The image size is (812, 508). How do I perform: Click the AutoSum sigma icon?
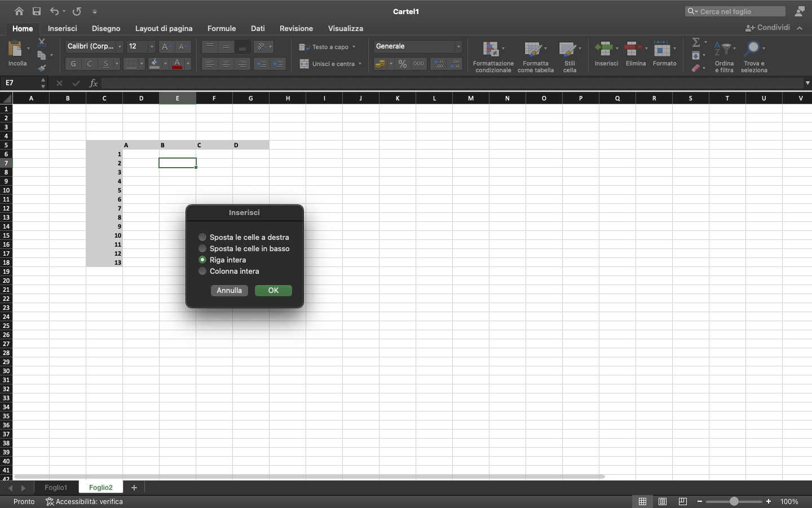697,42
